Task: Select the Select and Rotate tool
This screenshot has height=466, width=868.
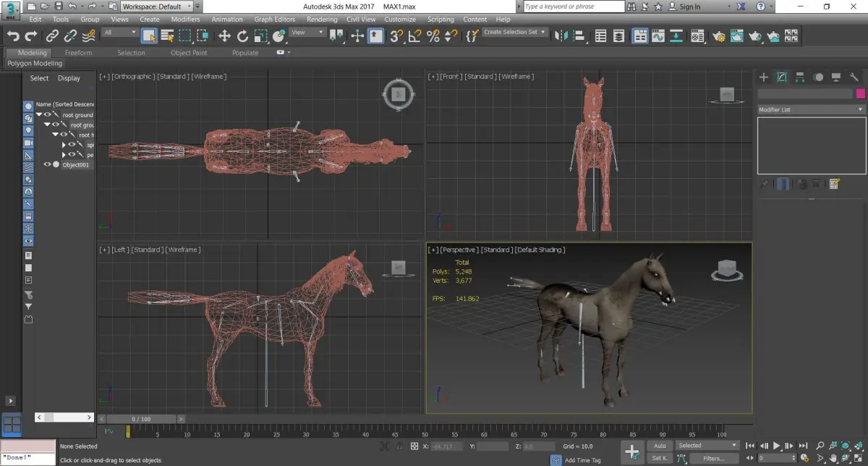Action: (x=242, y=35)
